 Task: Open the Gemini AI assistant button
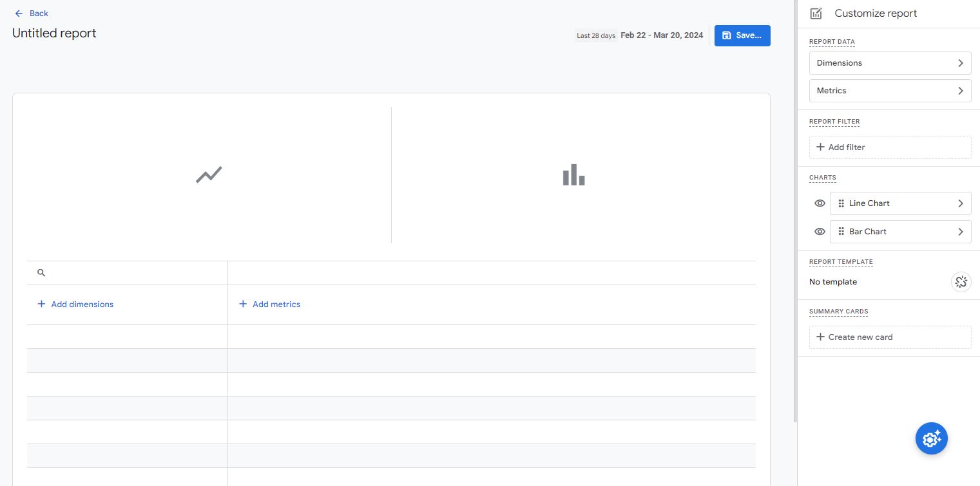[931, 438]
